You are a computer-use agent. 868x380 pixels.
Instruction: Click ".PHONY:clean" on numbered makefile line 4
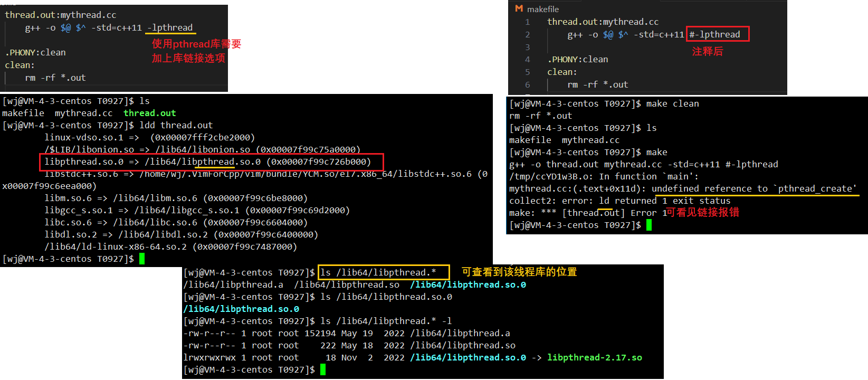coord(578,59)
